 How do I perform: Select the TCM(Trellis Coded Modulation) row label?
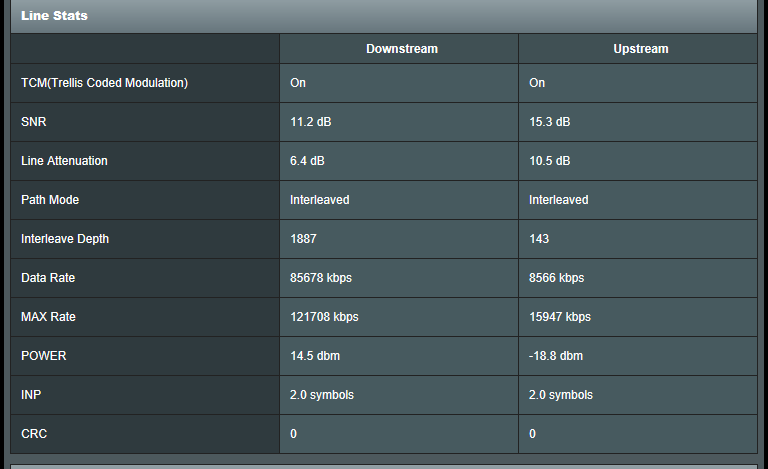pos(104,83)
